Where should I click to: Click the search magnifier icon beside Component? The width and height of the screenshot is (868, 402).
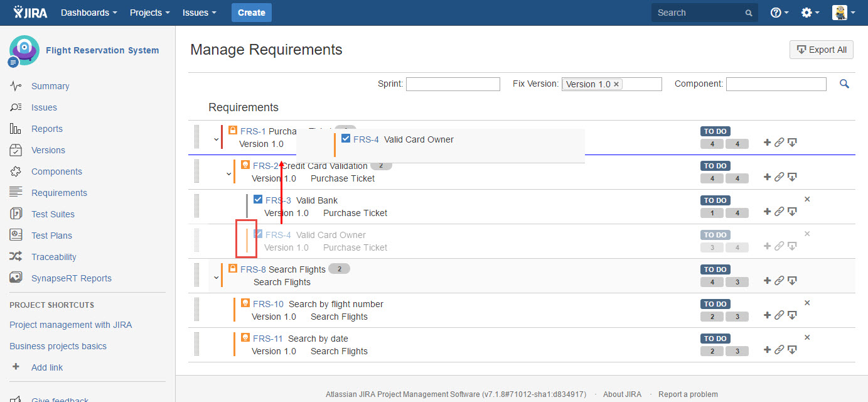[x=844, y=84]
